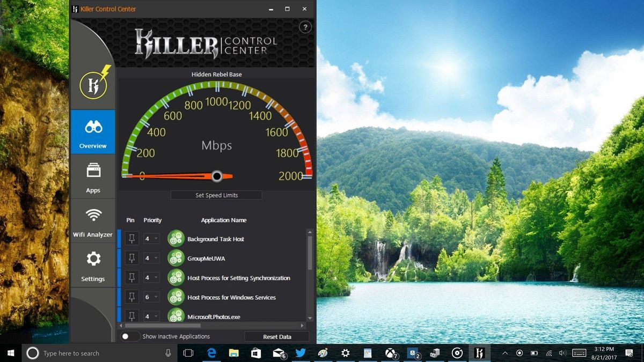Open Windows Settings gear in the taskbar

tap(345, 353)
